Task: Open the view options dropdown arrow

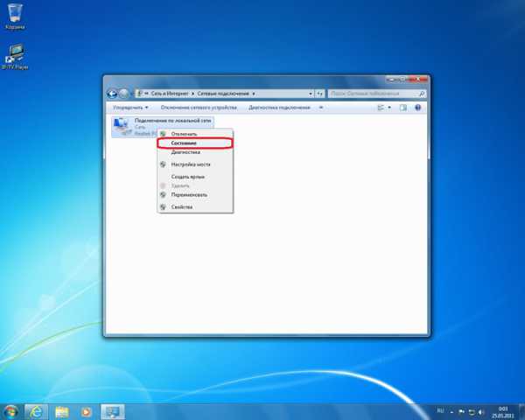Action: (389, 107)
